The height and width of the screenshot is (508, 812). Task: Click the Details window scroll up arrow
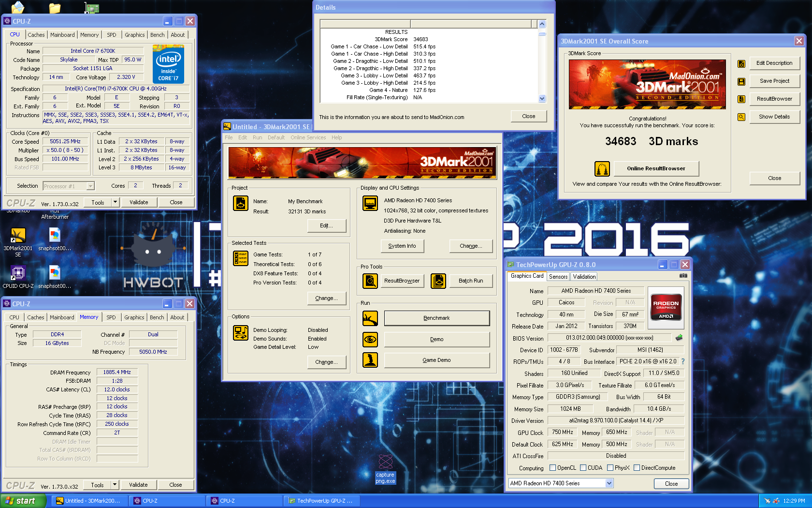click(542, 24)
